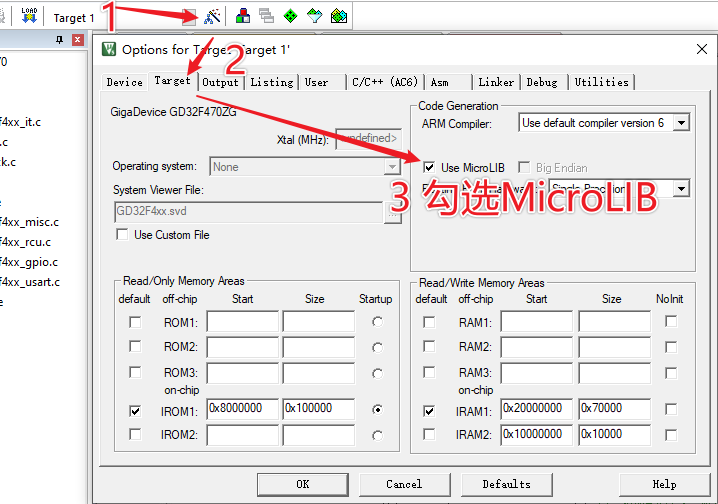Open the ARM Compiler version dropdown

681,123
